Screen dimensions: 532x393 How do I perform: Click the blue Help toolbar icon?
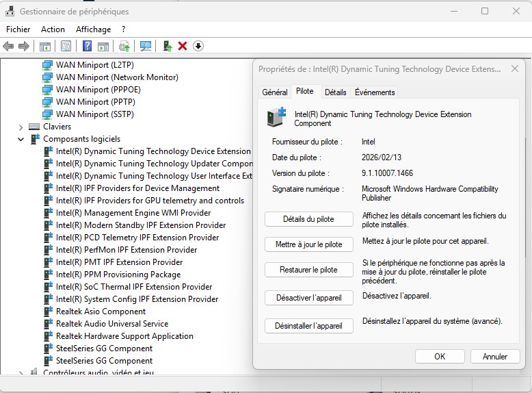click(x=87, y=46)
